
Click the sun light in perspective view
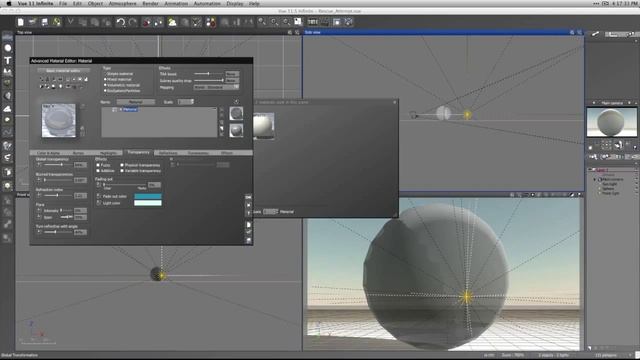466,297
